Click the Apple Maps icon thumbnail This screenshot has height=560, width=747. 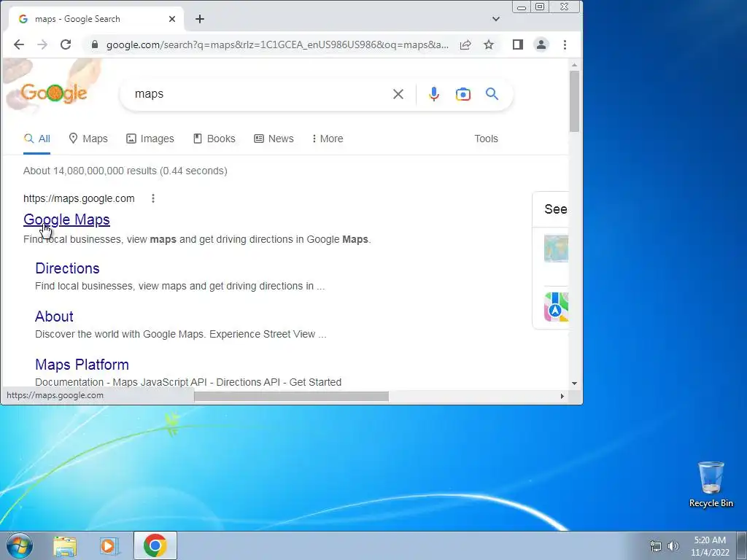click(x=556, y=307)
